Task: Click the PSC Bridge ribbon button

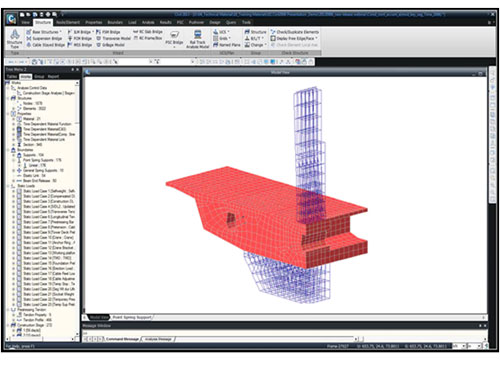Action: click(174, 38)
